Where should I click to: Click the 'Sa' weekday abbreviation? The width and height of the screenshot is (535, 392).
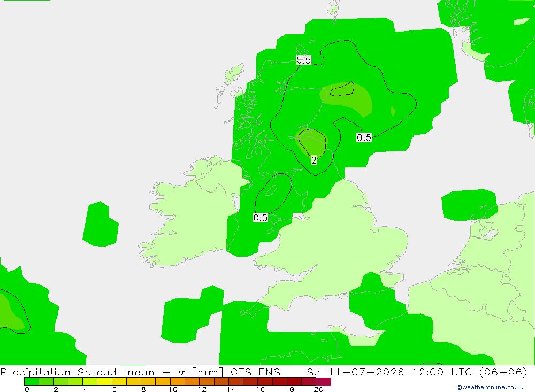pos(313,372)
